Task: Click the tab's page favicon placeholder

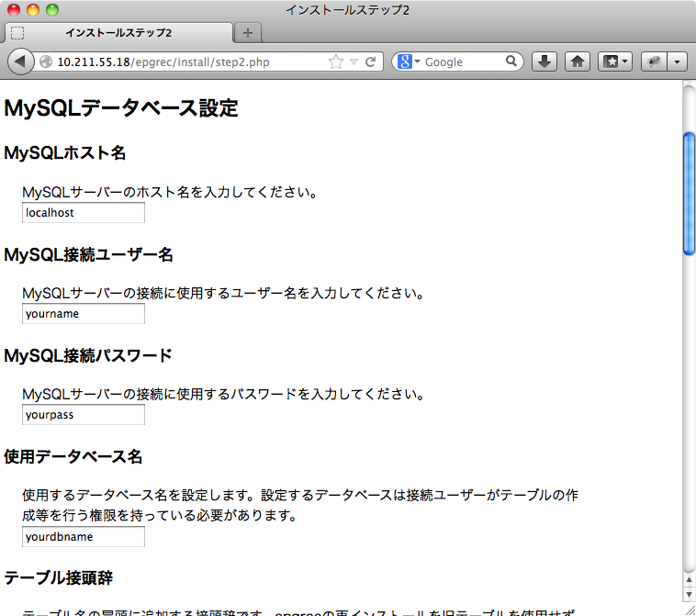Action: tap(17, 33)
